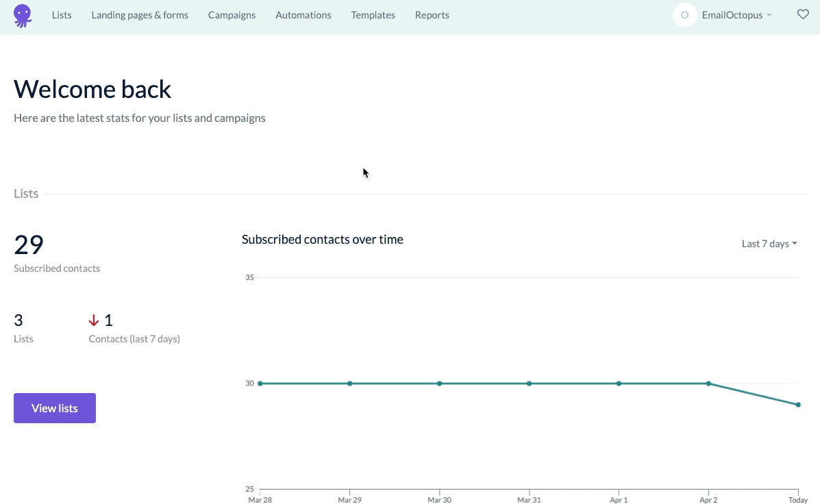The height and width of the screenshot is (504, 820).
Task: Switch to Reports in the top navigation
Action: pyautogui.click(x=432, y=15)
